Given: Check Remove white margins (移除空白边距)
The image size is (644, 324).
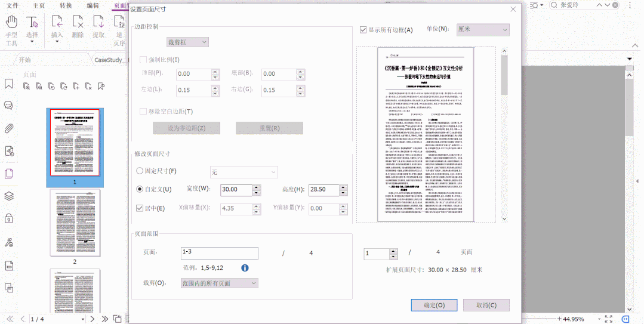Looking at the screenshot, I should point(143,112).
